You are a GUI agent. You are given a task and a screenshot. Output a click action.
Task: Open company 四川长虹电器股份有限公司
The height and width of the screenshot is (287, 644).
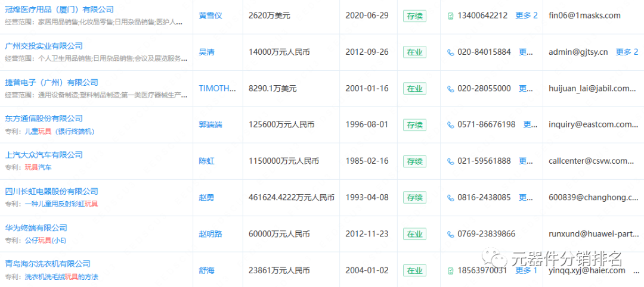click(x=51, y=192)
